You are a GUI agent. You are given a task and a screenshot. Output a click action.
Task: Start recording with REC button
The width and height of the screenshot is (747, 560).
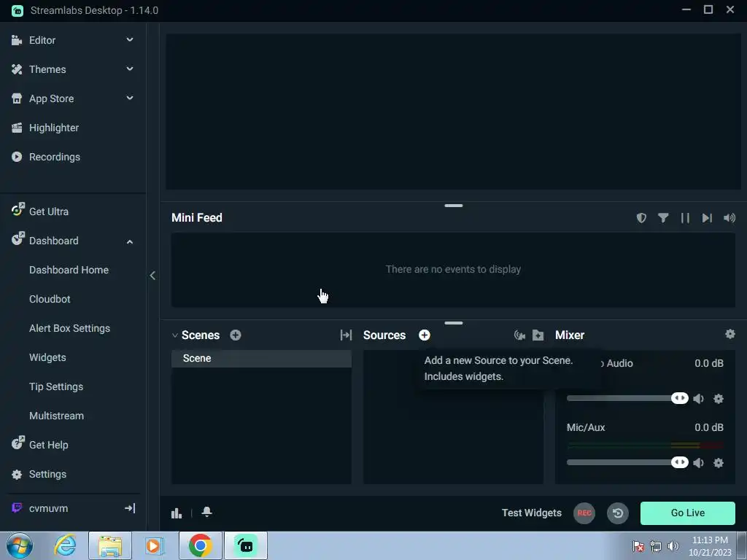coord(584,513)
